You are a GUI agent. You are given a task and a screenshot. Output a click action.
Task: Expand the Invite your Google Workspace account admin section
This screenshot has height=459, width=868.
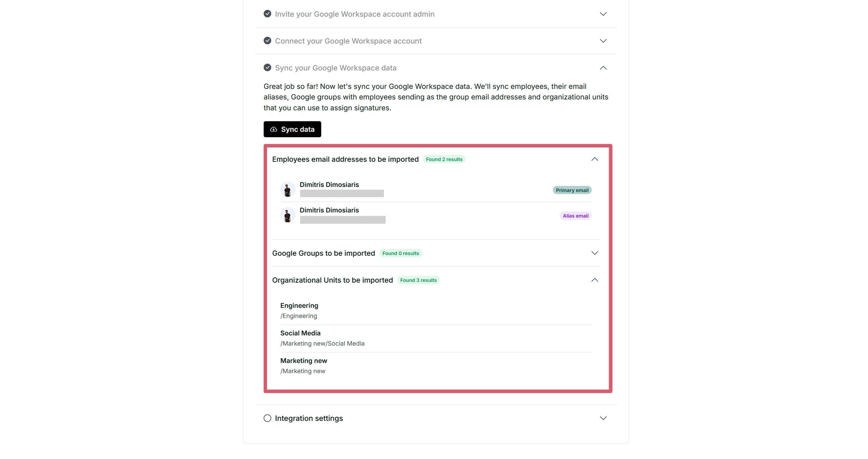(603, 14)
